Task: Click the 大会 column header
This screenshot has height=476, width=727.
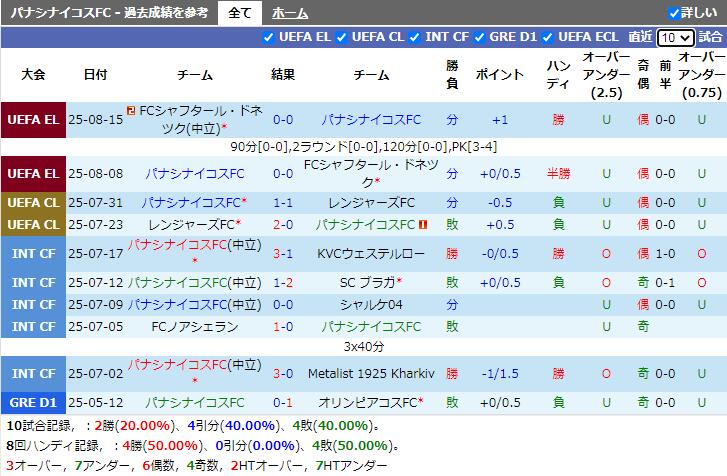Action: pyautogui.click(x=33, y=74)
